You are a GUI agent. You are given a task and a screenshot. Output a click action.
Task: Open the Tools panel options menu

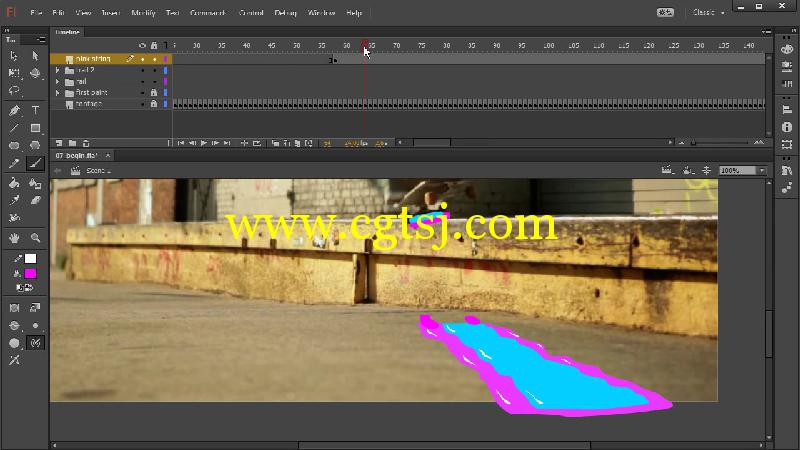pyautogui.click(x=41, y=39)
